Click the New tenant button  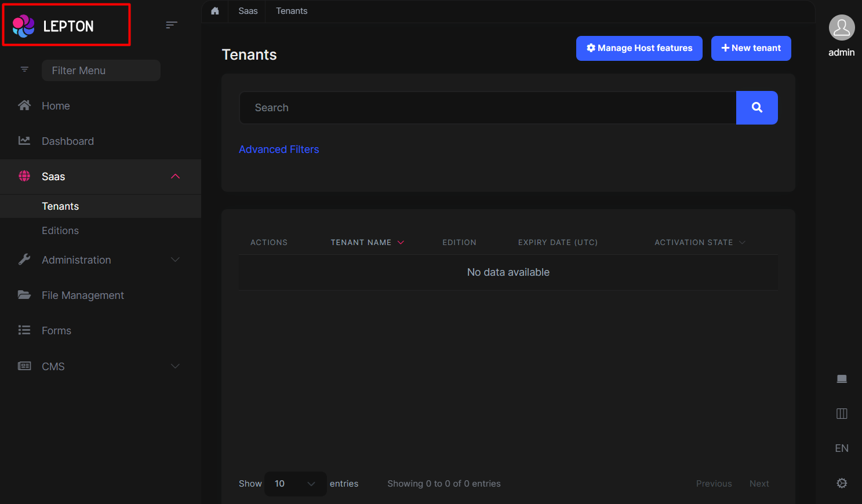pos(751,48)
